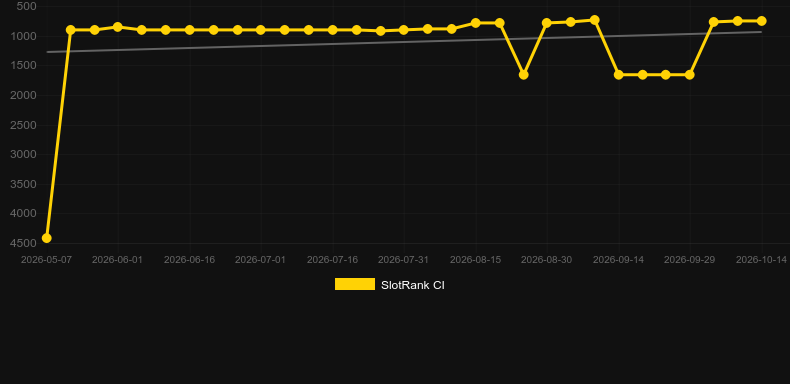Click the 3000 y-axis label
This screenshot has height=384, width=790.
pos(24,154)
